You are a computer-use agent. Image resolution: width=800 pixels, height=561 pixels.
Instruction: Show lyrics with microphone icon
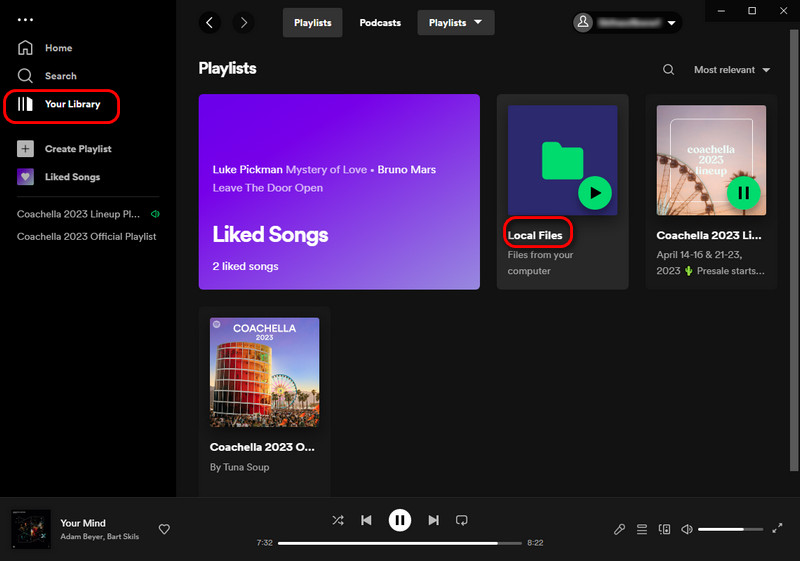619,529
